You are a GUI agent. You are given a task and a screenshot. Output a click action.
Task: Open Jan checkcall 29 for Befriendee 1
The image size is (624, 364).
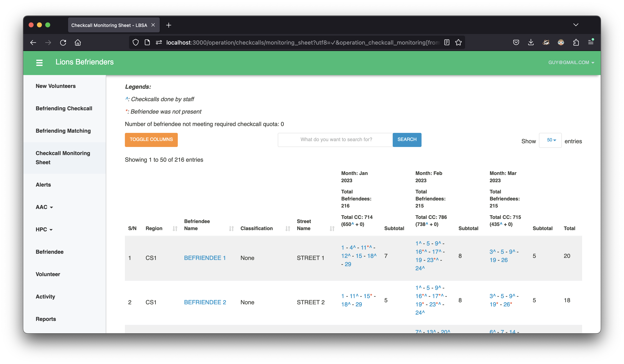tap(348, 264)
